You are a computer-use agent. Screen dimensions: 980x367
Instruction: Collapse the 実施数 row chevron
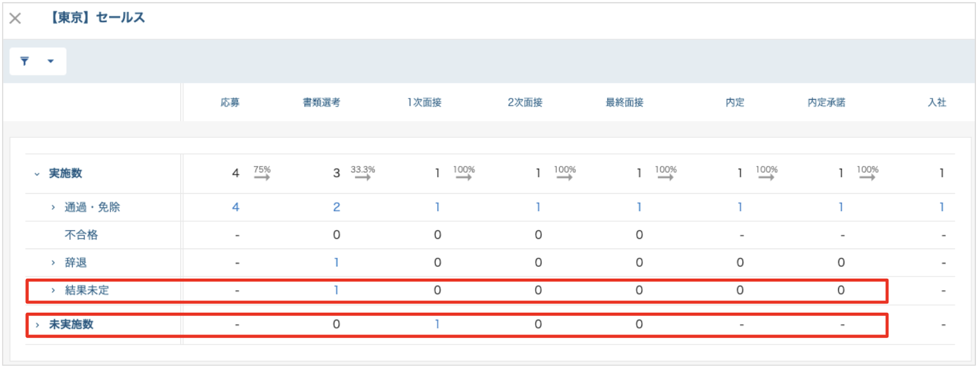click(37, 174)
